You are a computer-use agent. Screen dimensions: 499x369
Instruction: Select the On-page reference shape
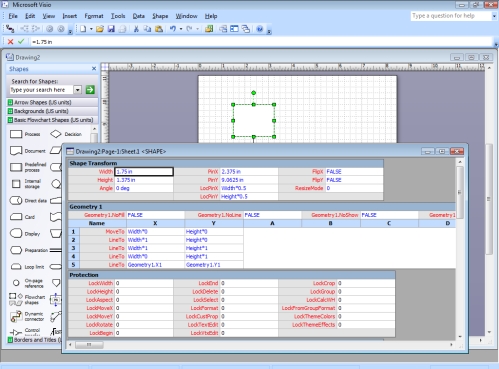[28, 283]
